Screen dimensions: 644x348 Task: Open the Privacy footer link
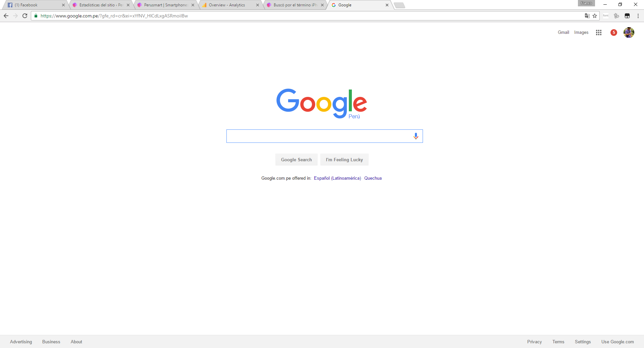point(534,342)
